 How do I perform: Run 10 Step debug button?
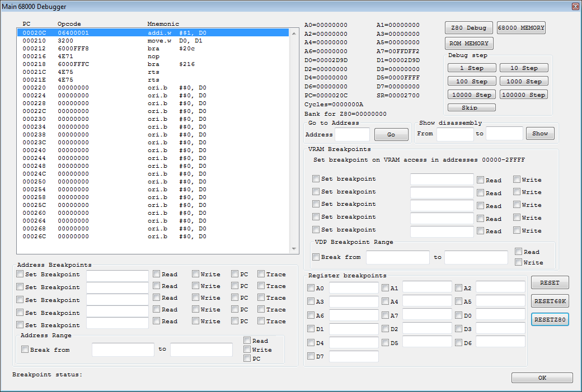524,68
